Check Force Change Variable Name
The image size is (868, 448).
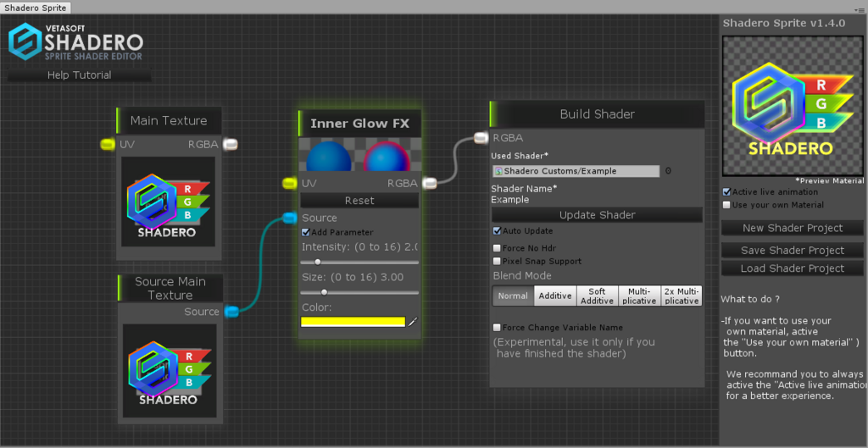click(x=497, y=328)
